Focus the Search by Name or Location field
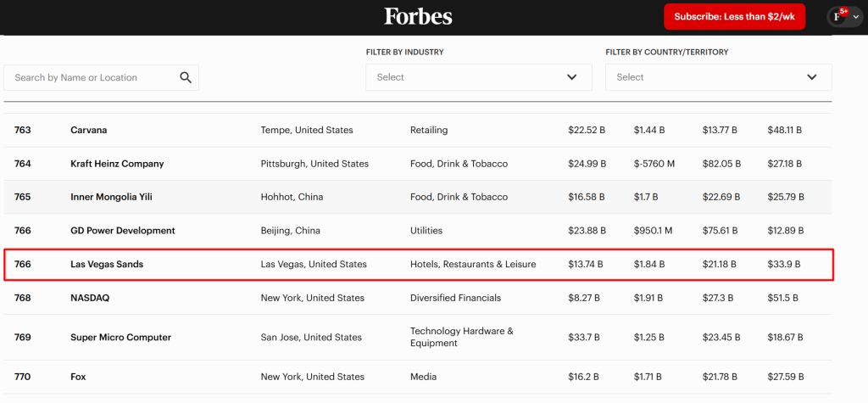868x403 pixels. 102,77
